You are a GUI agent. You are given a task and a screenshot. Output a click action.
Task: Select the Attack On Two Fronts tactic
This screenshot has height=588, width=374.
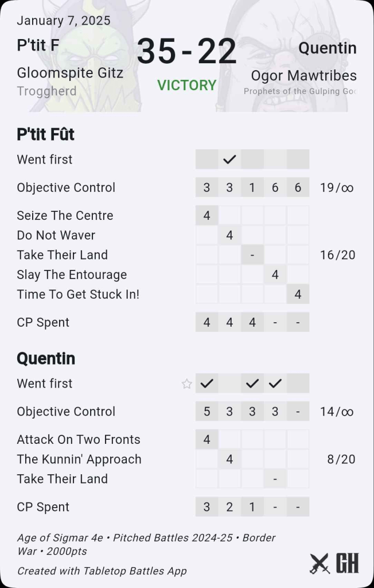coord(79,440)
